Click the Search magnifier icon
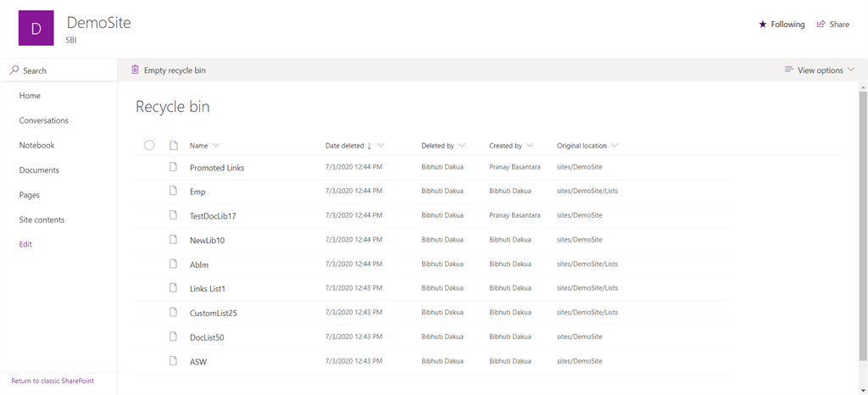This screenshot has width=868, height=395. pos(15,70)
